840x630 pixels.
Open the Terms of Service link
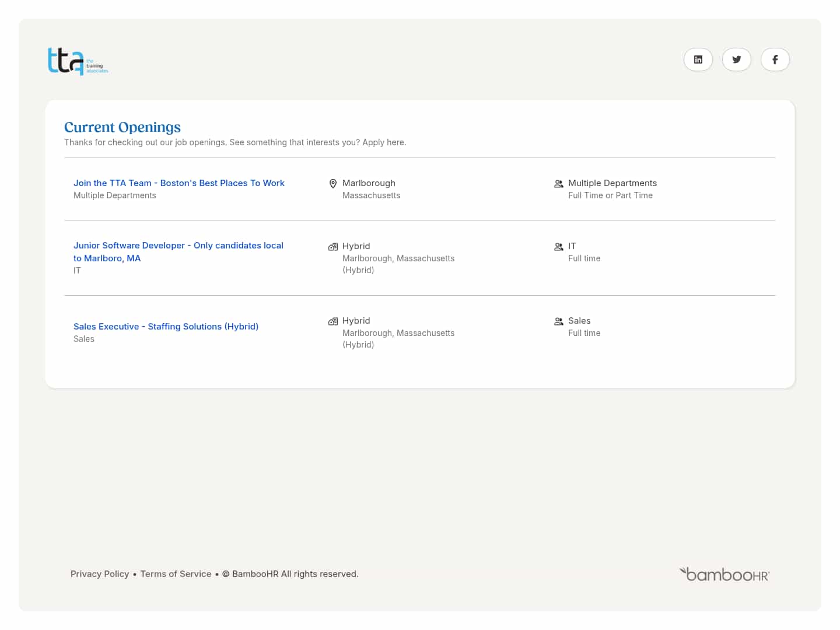click(176, 574)
